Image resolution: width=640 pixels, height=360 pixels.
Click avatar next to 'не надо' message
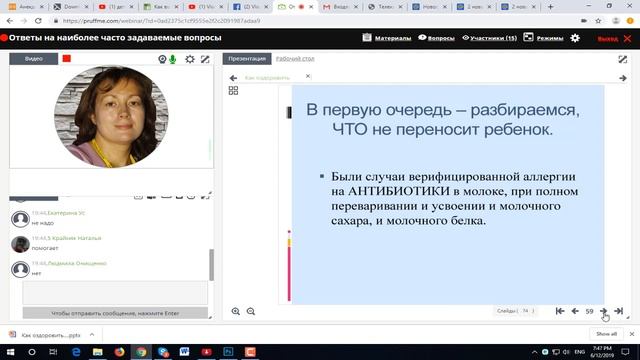[20, 219]
